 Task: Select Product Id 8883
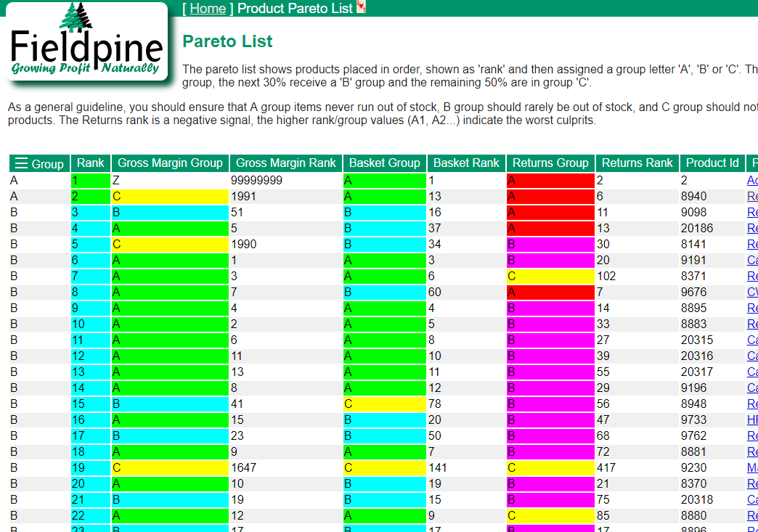(693, 324)
